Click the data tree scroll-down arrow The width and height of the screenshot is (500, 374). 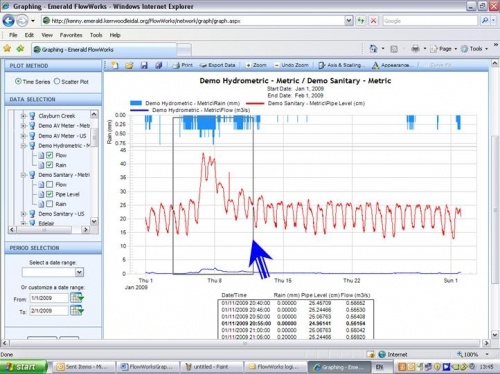pos(94,221)
